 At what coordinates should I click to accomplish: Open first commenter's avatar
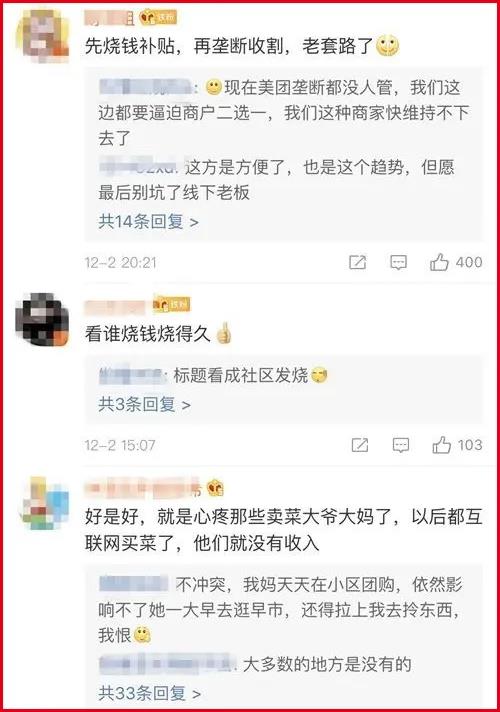pos(42,35)
